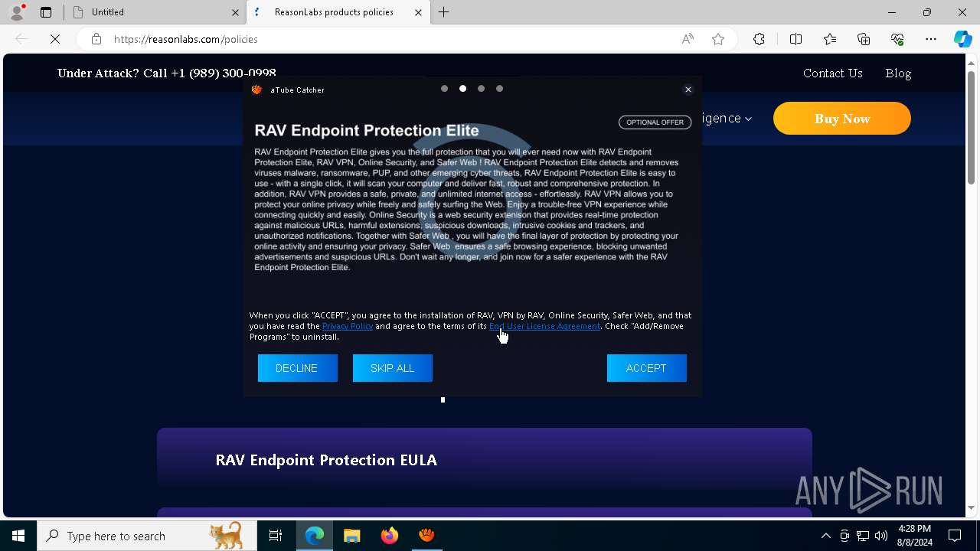Toggle Split screen view

coord(795,39)
